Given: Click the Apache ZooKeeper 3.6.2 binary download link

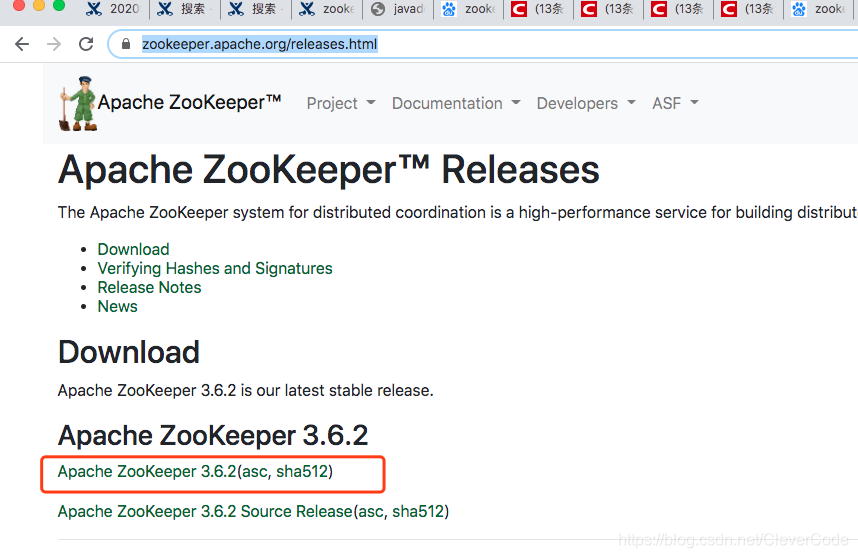Looking at the screenshot, I should pyautogui.click(x=147, y=472).
